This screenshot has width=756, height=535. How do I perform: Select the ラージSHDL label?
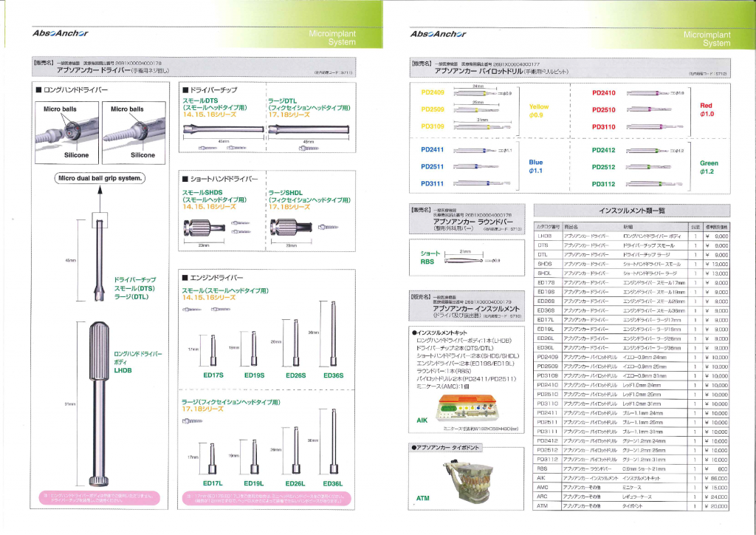tap(287, 192)
